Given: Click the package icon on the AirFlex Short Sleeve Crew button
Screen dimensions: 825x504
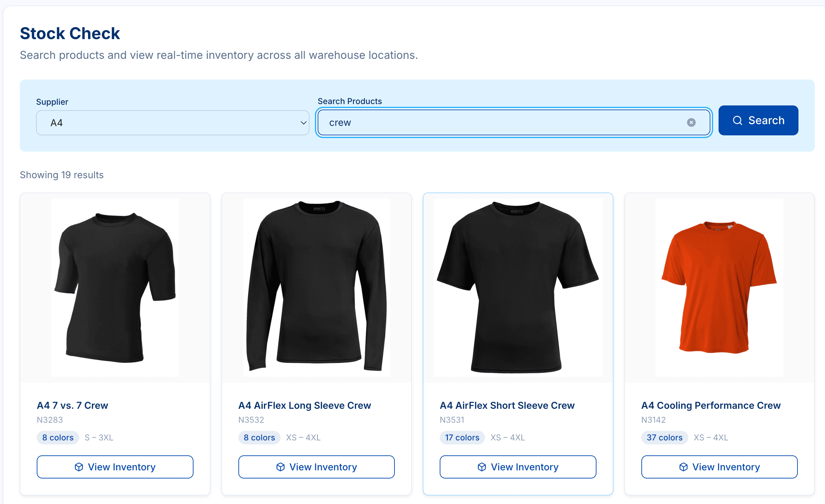Looking at the screenshot, I should [x=482, y=467].
